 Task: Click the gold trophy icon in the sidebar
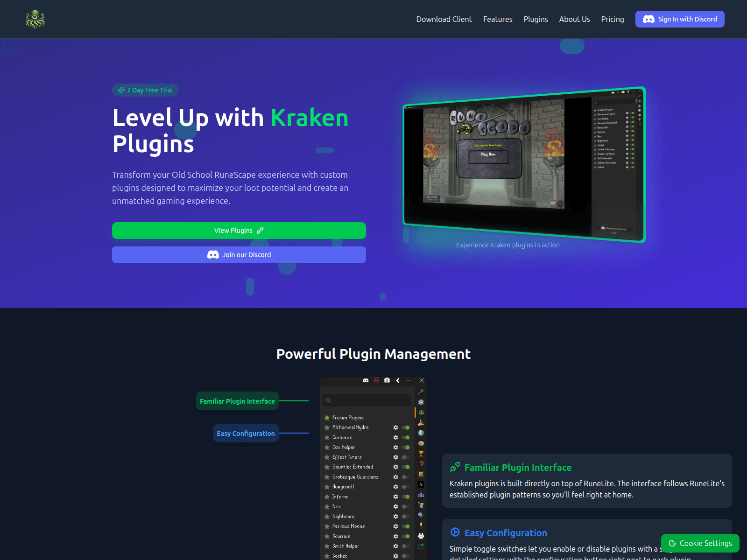click(421, 454)
